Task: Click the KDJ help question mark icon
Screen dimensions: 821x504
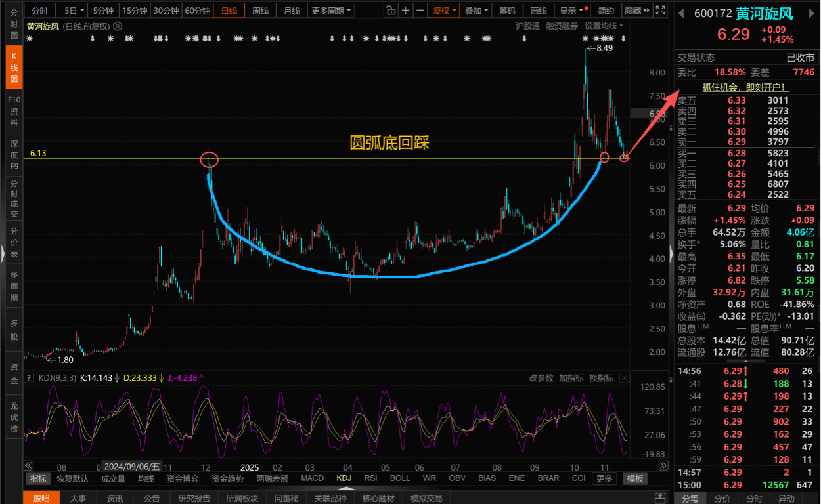Action: (x=29, y=378)
